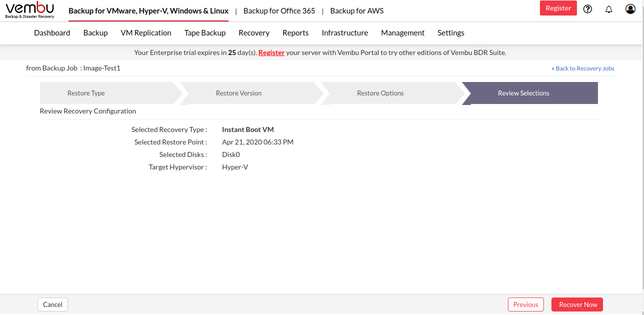Open the user account profile icon
This screenshot has height=315, width=644.
pos(630,9)
